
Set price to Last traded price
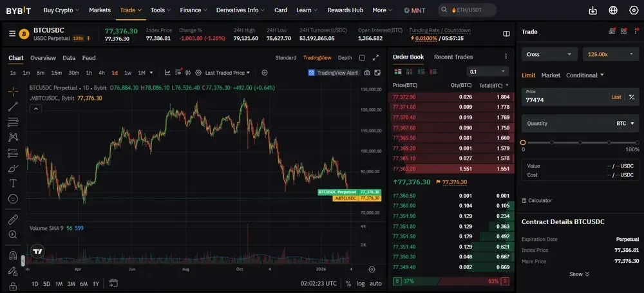click(x=616, y=97)
